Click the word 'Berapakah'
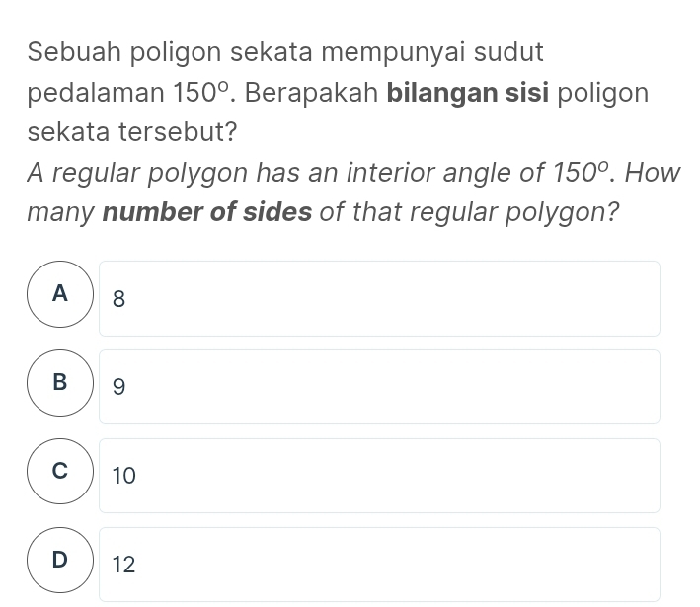 tap(315, 94)
